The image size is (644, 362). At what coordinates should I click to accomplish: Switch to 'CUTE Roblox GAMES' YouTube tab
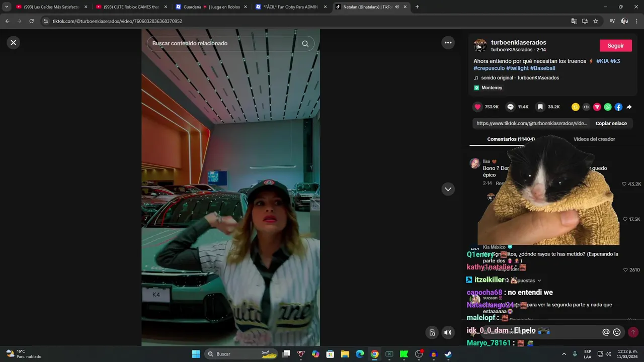click(131, 7)
